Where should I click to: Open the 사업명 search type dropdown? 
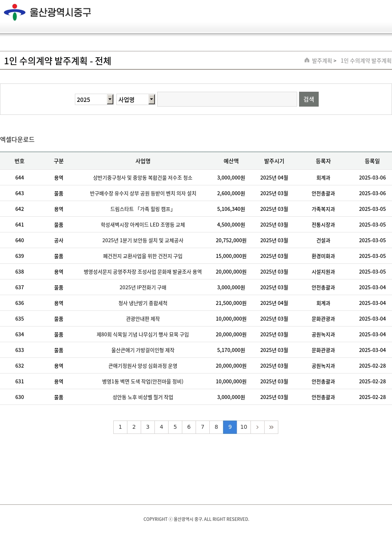tap(136, 100)
